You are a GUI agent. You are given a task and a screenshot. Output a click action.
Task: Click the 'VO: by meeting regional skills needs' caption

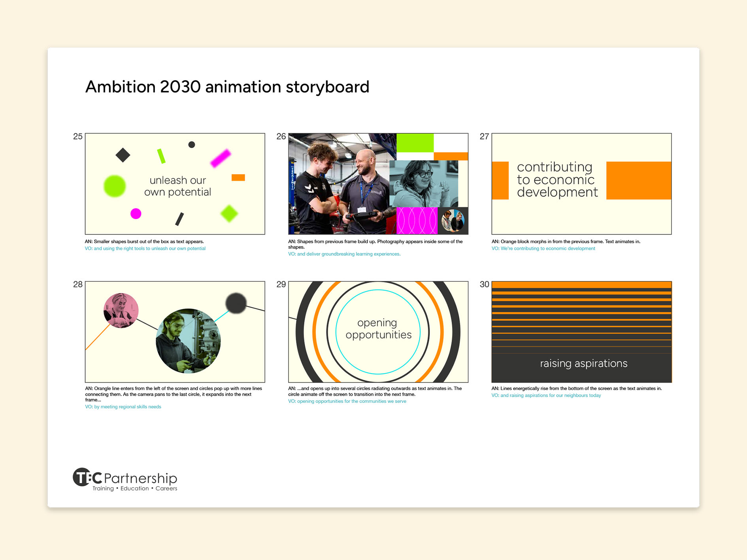123,407
